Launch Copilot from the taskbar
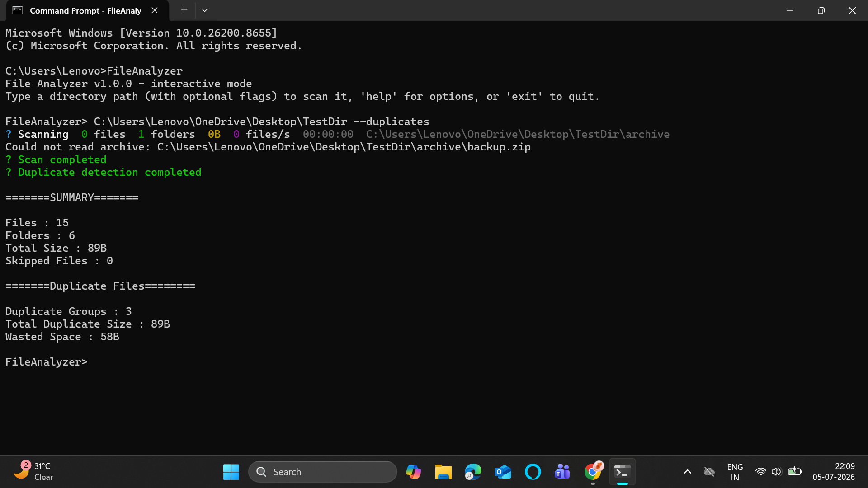The width and height of the screenshot is (868, 488). 413,472
